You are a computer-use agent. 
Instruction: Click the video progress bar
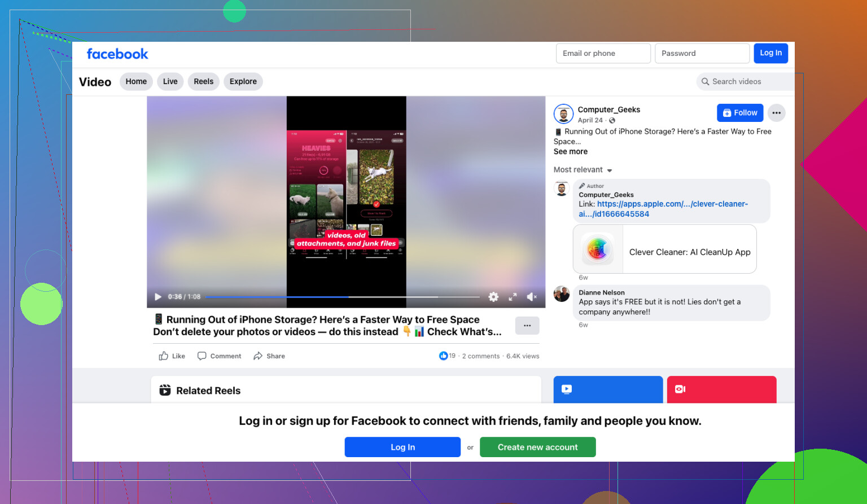point(343,297)
